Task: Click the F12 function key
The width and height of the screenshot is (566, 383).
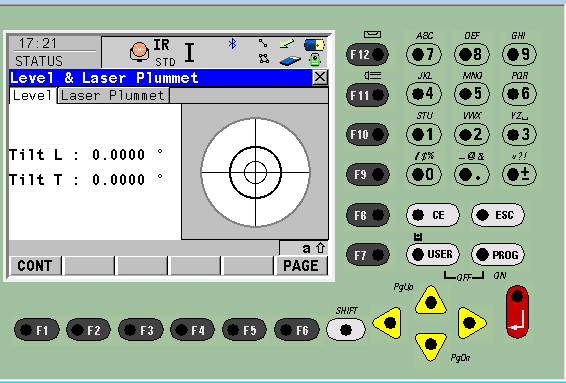Action: pyautogui.click(x=367, y=55)
